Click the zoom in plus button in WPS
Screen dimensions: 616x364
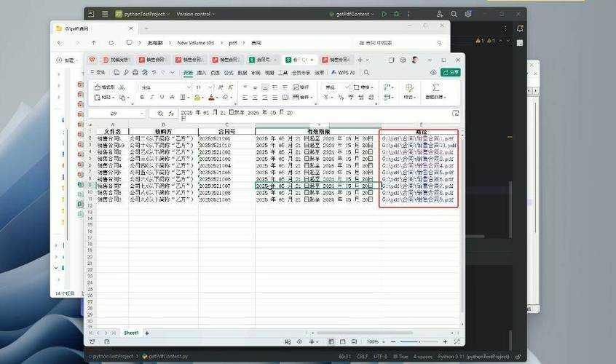(x=445, y=342)
